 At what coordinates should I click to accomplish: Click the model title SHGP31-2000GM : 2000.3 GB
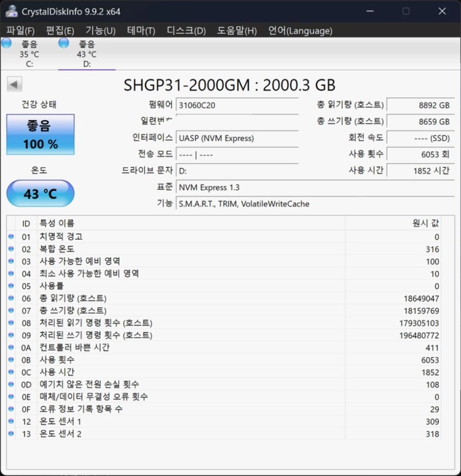pyautogui.click(x=229, y=85)
